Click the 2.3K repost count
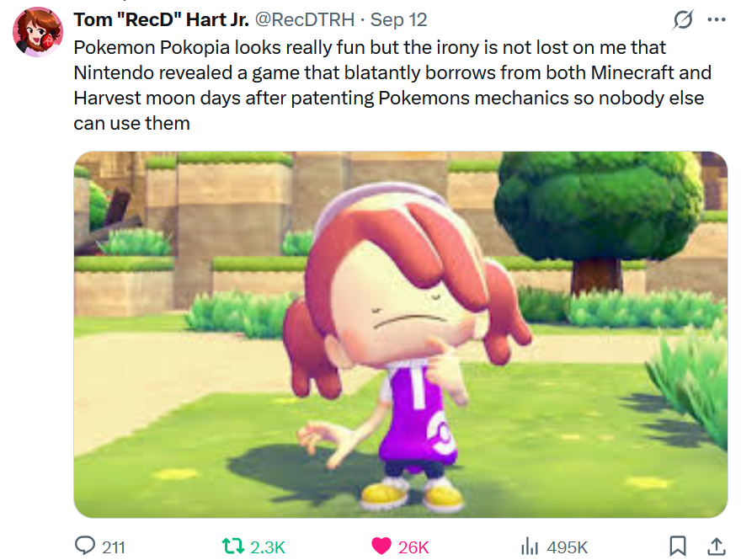This screenshot has width=741, height=560. click(268, 547)
